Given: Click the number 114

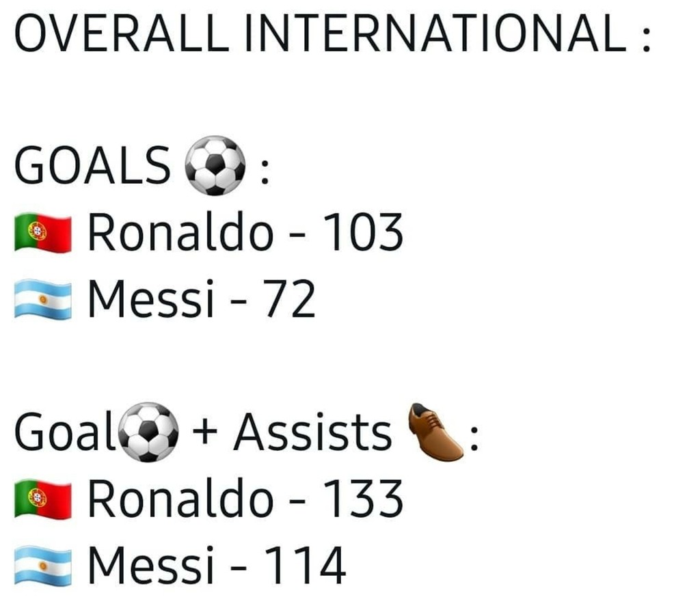Looking at the screenshot, I should coord(305,565).
